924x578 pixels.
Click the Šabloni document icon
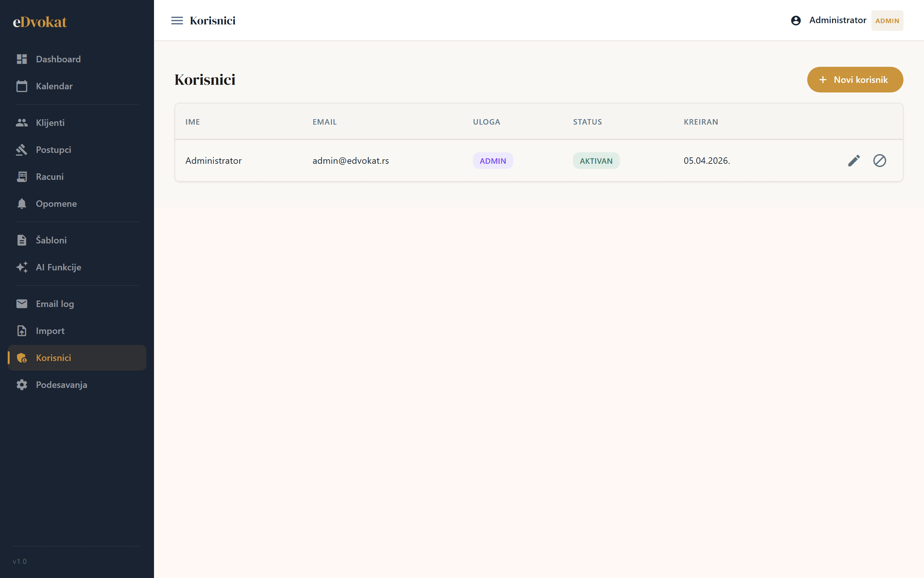coord(22,240)
